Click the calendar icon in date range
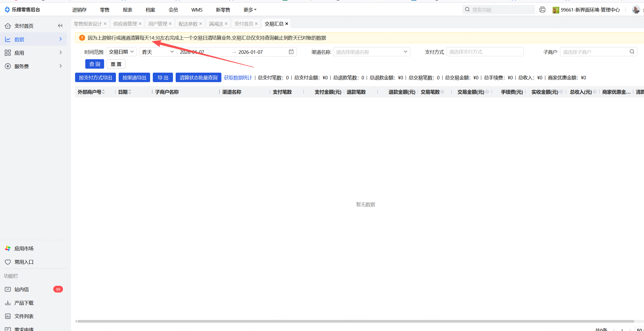This screenshot has width=644, height=331. click(291, 52)
